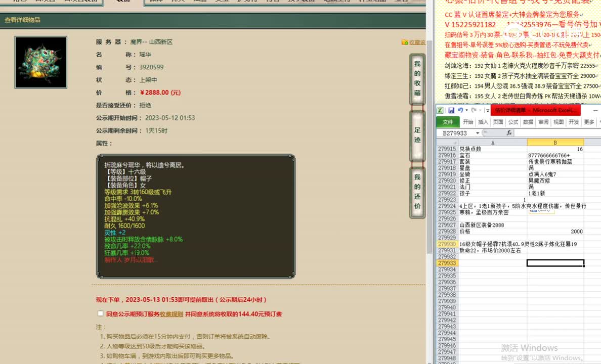Save the Excel workbook via the floppy icon
This screenshot has width=601, height=364.
(451, 110)
